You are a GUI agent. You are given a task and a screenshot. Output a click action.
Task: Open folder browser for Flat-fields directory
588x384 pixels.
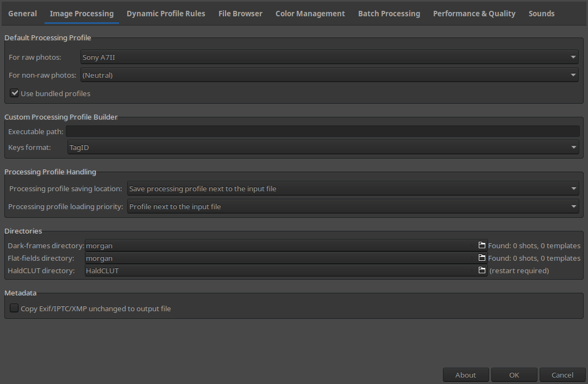coord(482,258)
